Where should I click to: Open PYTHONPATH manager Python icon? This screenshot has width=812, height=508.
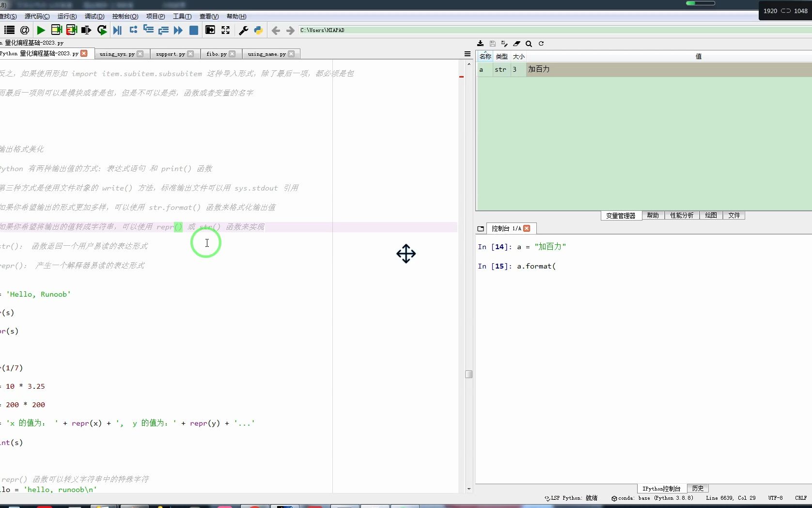(x=258, y=30)
